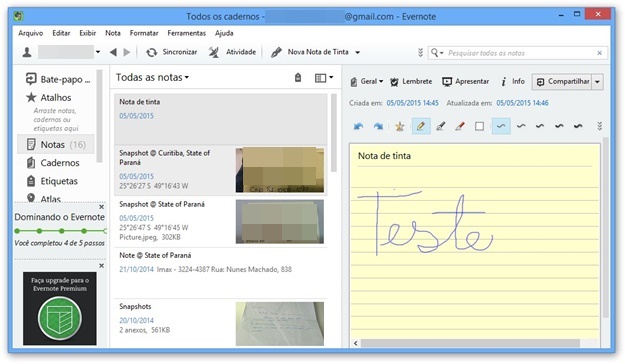Image resolution: width=625 pixels, height=364 pixels.
Task: Click the Compartilhar share button
Action: click(562, 82)
